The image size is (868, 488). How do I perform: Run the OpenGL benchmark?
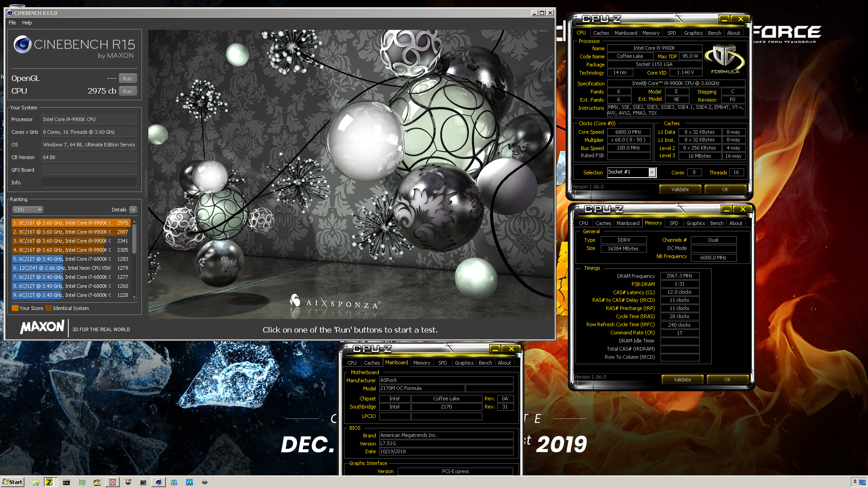pos(127,78)
